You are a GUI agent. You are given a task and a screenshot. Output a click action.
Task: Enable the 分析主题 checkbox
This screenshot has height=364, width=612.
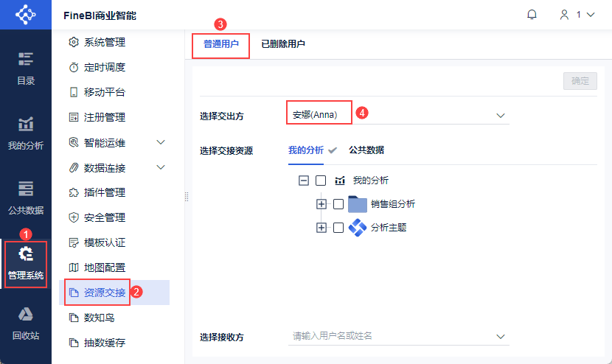click(x=338, y=228)
